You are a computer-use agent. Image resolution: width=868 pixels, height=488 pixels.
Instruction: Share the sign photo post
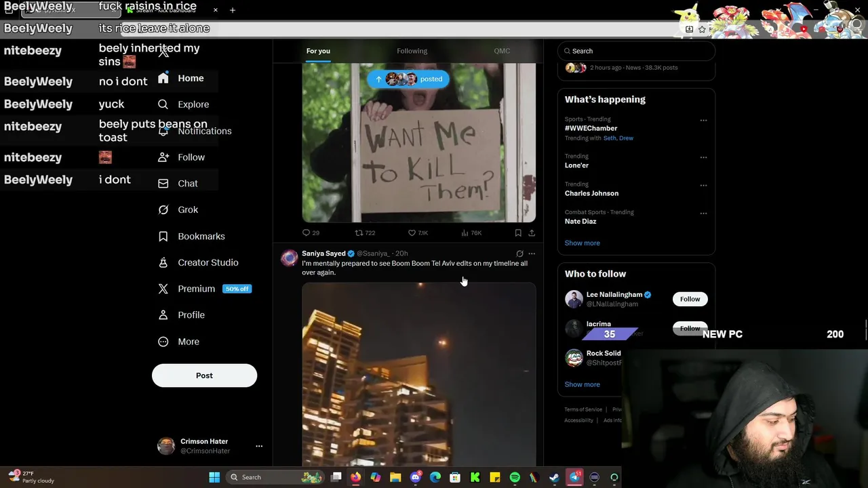coord(532,232)
